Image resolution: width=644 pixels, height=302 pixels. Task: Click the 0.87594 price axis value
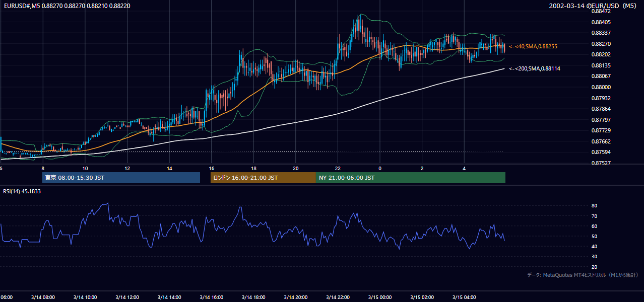pos(601,152)
